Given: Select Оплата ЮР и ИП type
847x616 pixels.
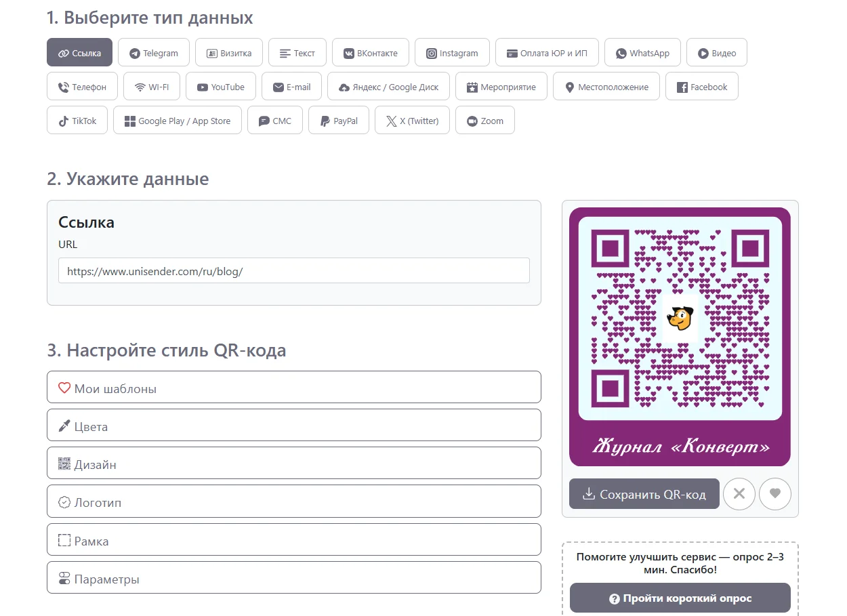Looking at the screenshot, I should (x=547, y=52).
